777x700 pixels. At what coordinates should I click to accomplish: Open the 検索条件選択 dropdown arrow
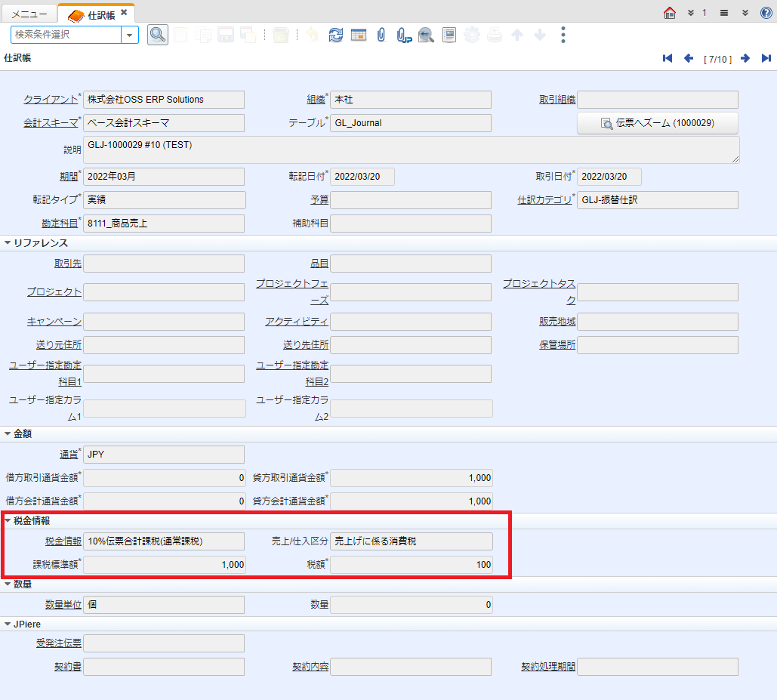click(x=129, y=35)
